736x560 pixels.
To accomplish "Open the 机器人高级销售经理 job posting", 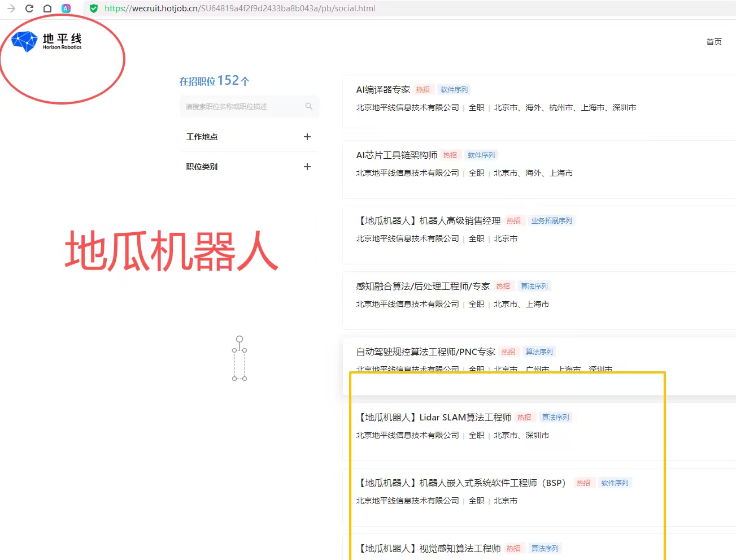I will [x=429, y=220].
